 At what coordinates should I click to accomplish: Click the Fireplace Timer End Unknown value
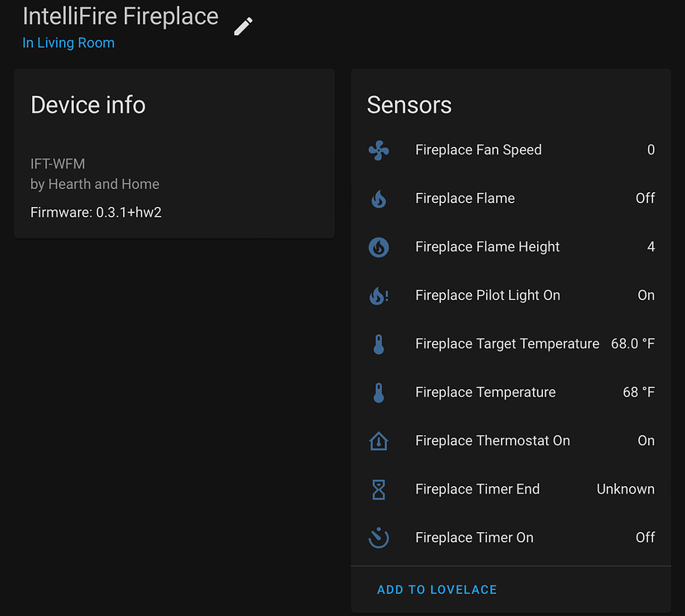(625, 490)
